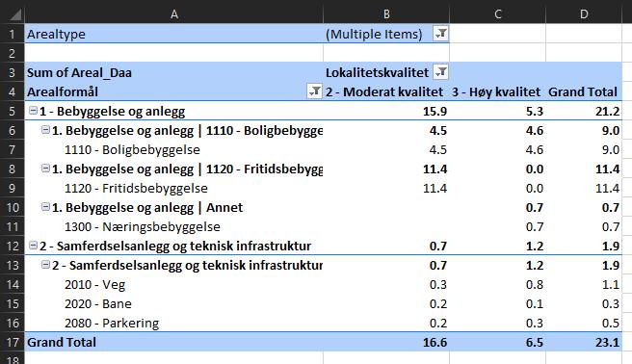The width and height of the screenshot is (632, 364).
Task: Click the value 0.8 in the Veg row
Action: click(x=535, y=285)
